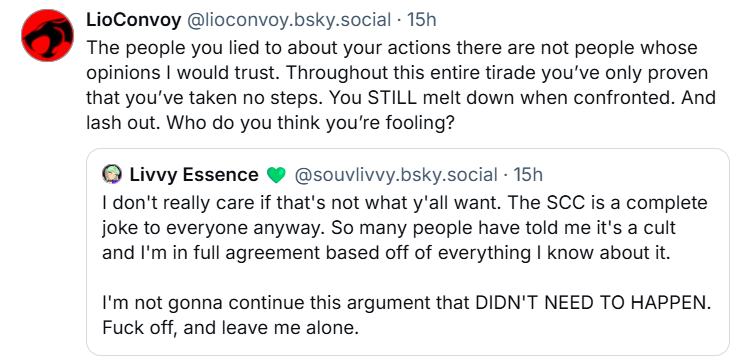The width and height of the screenshot is (742, 361).
Task: Open the quoted post card by Livvy Essence
Action: (407, 252)
